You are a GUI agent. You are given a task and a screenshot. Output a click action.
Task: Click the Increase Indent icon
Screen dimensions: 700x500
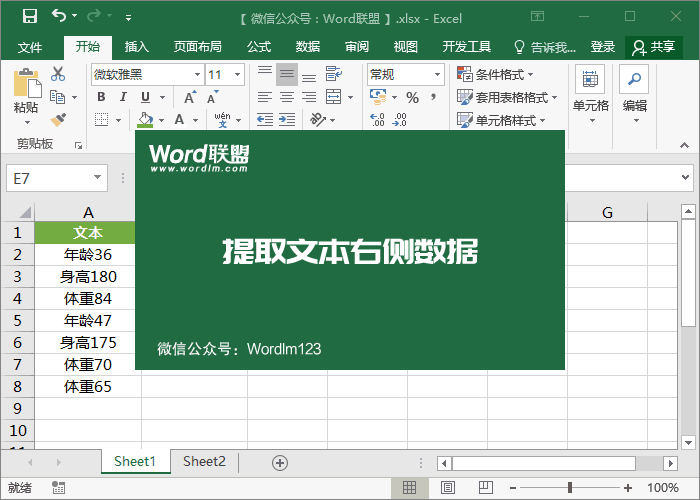[x=287, y=120]
